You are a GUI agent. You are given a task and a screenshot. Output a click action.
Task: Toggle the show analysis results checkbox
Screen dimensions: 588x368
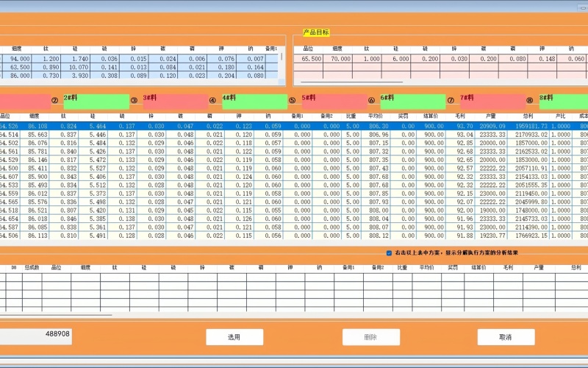tap(390, 252)
